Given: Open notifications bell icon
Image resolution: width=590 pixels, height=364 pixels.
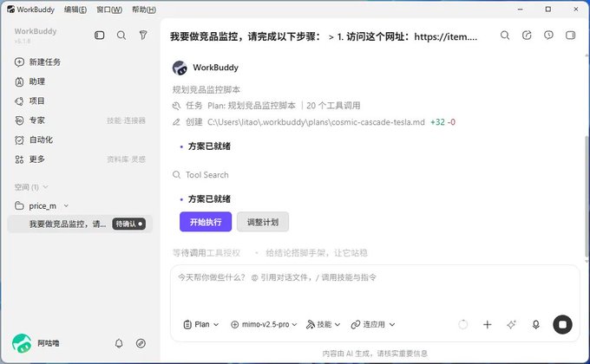Looking at the screenshot, I should [119, 343].
